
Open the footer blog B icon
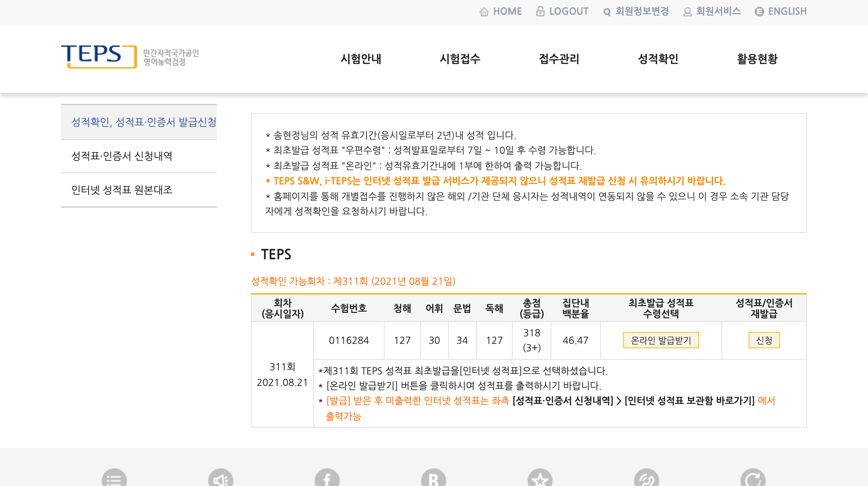pyautogui.click(x=434, y=478)
